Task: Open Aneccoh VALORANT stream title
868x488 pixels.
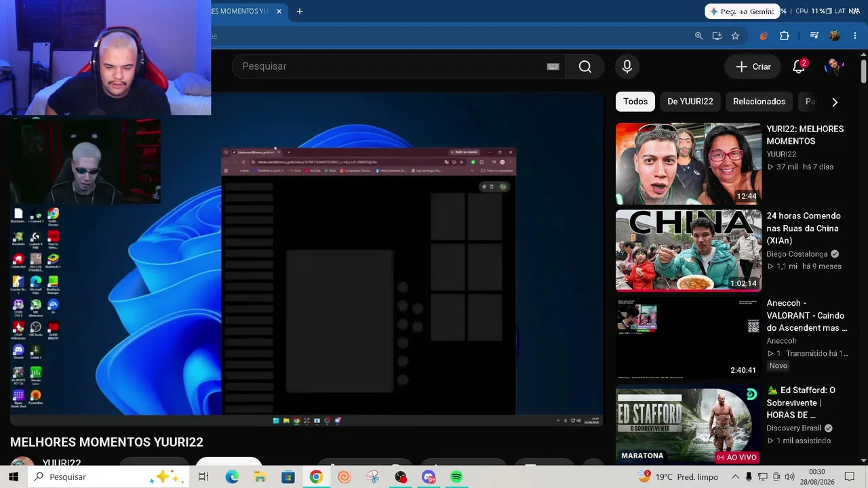Action: click(807, 315)
